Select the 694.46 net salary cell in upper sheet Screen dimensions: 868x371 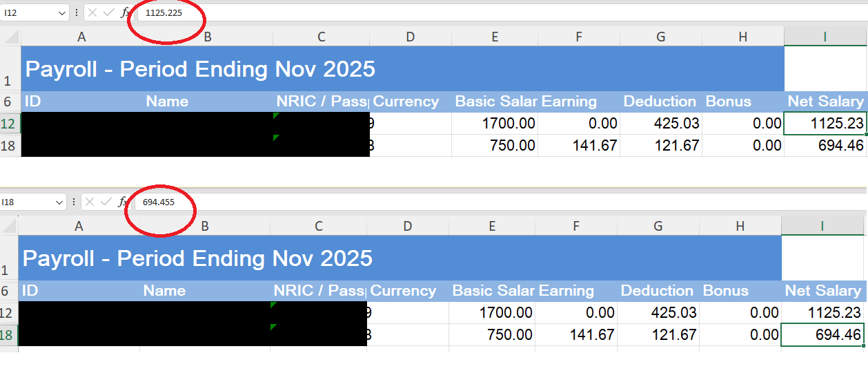(x=825, y=146)
